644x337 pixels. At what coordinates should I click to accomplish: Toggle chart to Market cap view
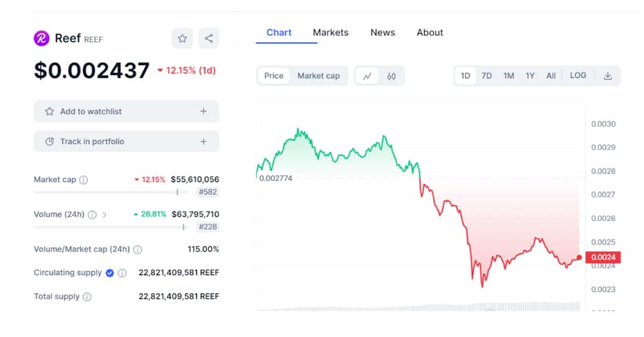tap(318, 76)
